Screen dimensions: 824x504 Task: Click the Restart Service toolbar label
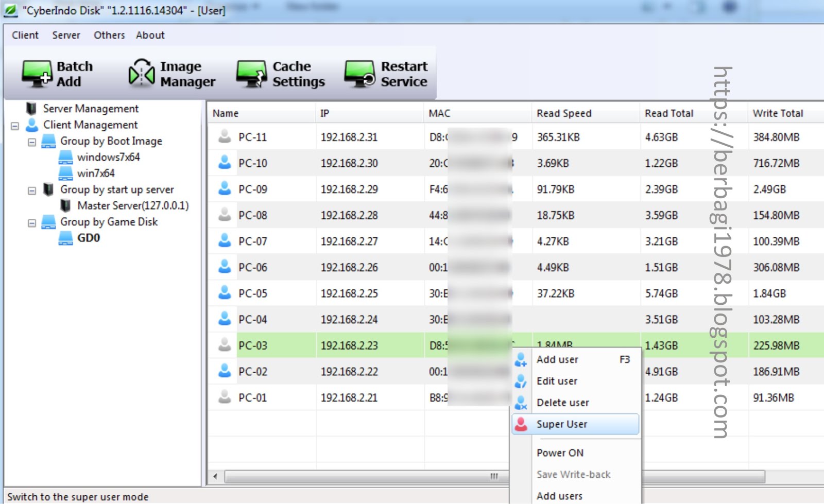[x=404, y=74]
